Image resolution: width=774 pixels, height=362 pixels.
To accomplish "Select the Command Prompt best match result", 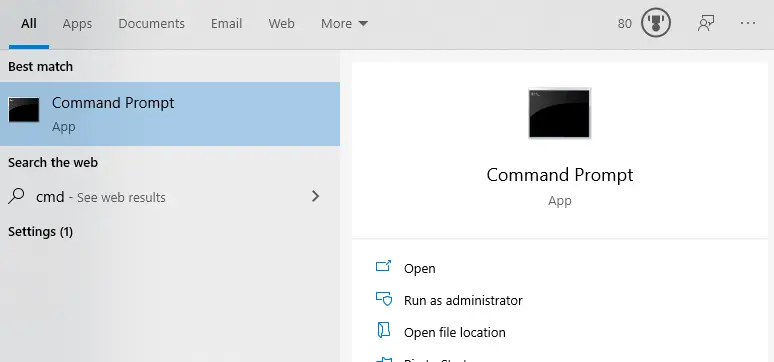I will [170, 114].
